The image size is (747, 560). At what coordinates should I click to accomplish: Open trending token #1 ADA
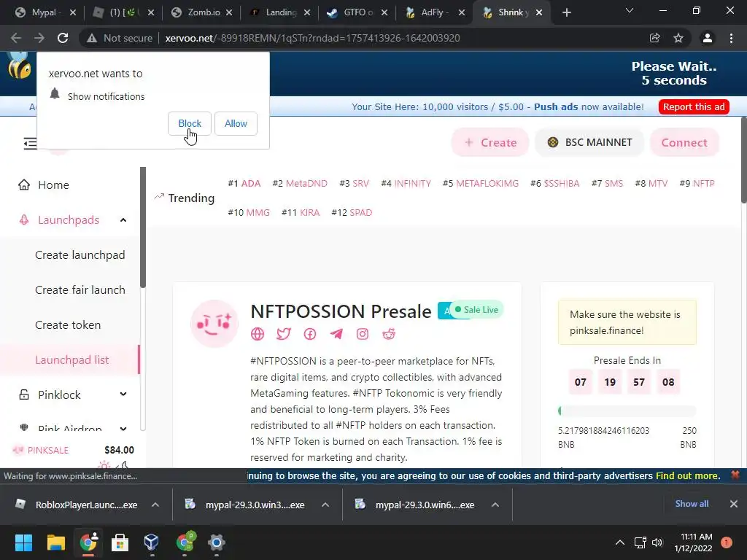(244, 184)
